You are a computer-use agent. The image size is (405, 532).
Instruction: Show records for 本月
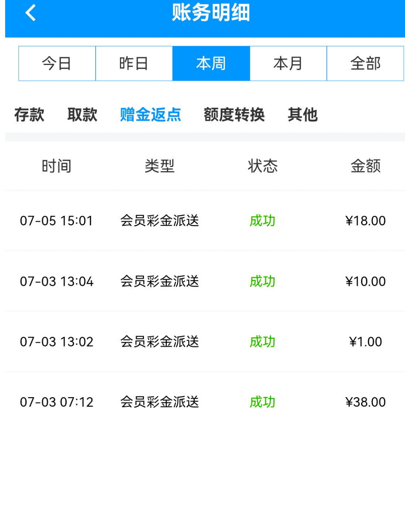coord(288,64)
